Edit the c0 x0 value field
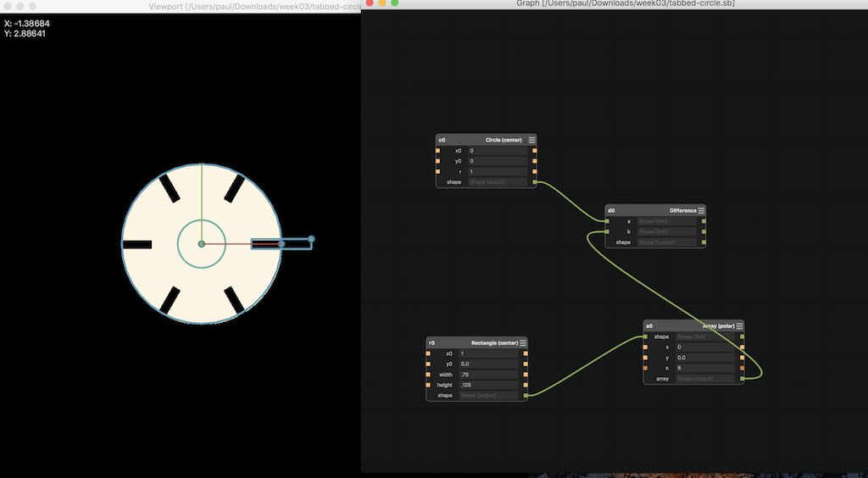868x478 pixels. 498,151
